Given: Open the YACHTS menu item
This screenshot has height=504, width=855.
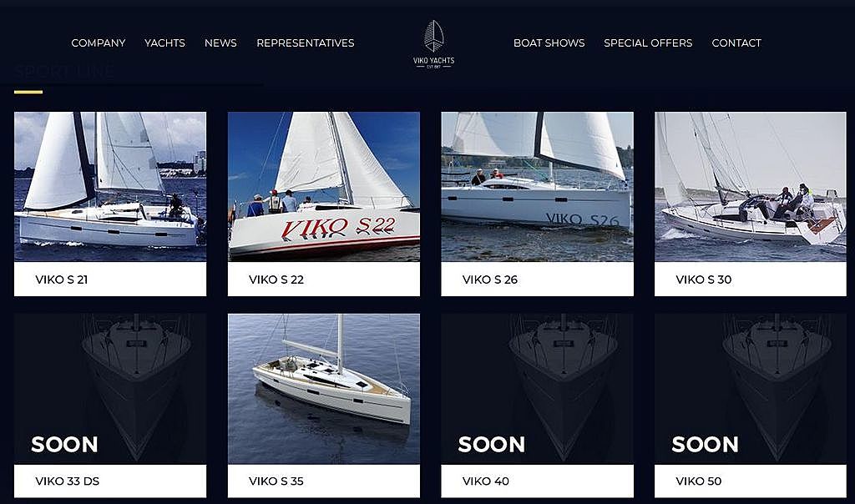Looking at the screenshot, I should (x=164, y=43).
